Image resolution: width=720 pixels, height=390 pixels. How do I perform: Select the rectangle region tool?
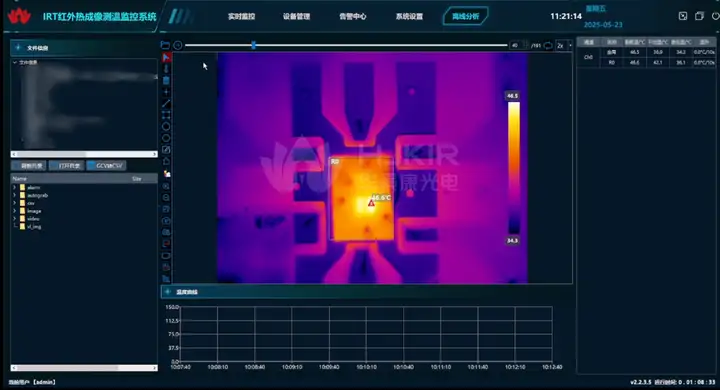point(166,115)
